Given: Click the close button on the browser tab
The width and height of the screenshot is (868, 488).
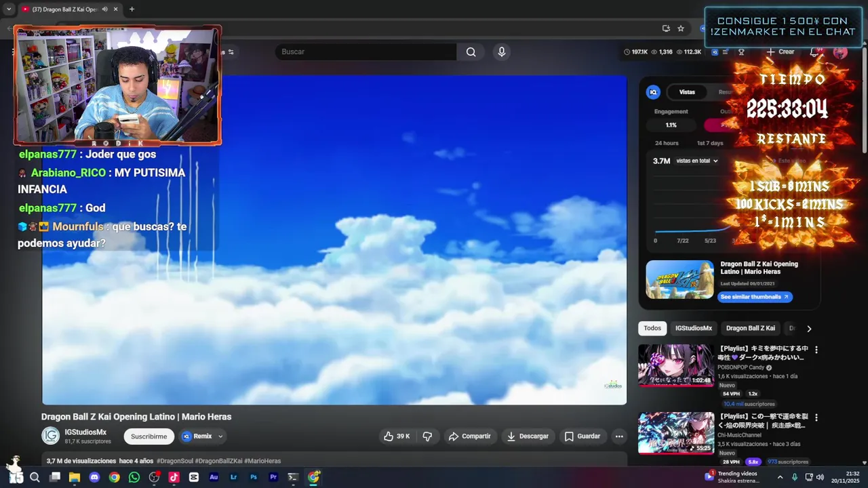Looking at the screenshot, I should 116,9.
